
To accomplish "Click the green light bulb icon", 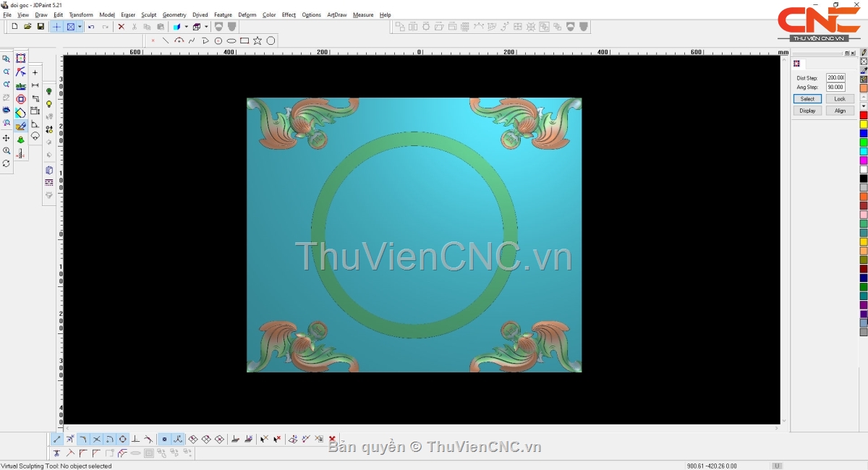I will coord(49,91).
